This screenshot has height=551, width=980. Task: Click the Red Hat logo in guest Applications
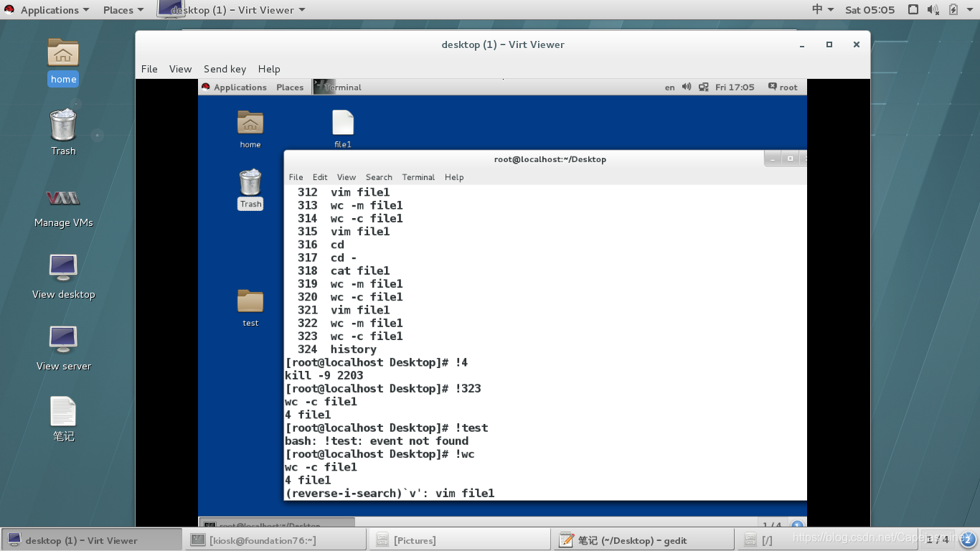(206, 87)
